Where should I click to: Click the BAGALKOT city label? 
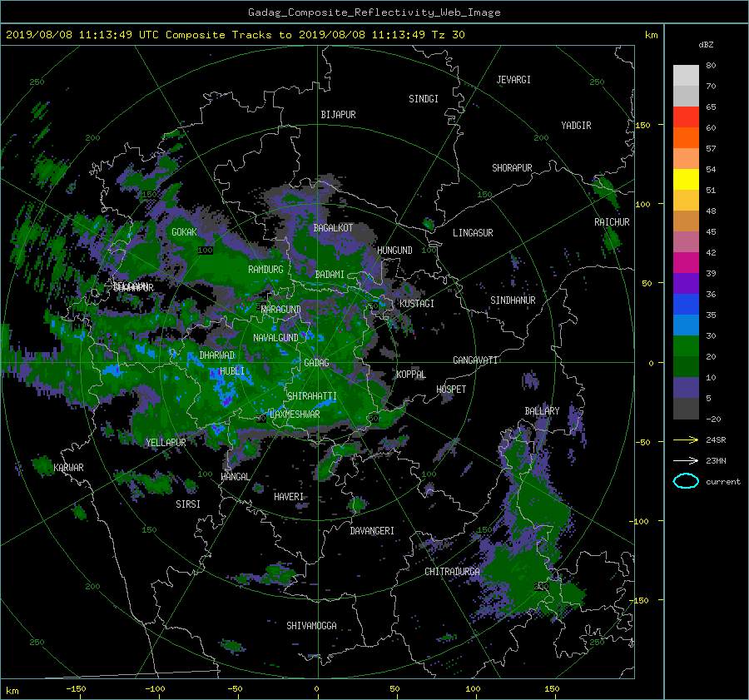(333, 228)
